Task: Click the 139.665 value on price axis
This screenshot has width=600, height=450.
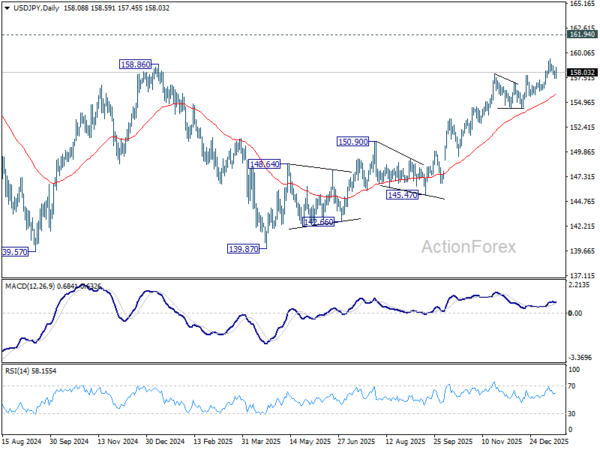Action: coord(582,251)
